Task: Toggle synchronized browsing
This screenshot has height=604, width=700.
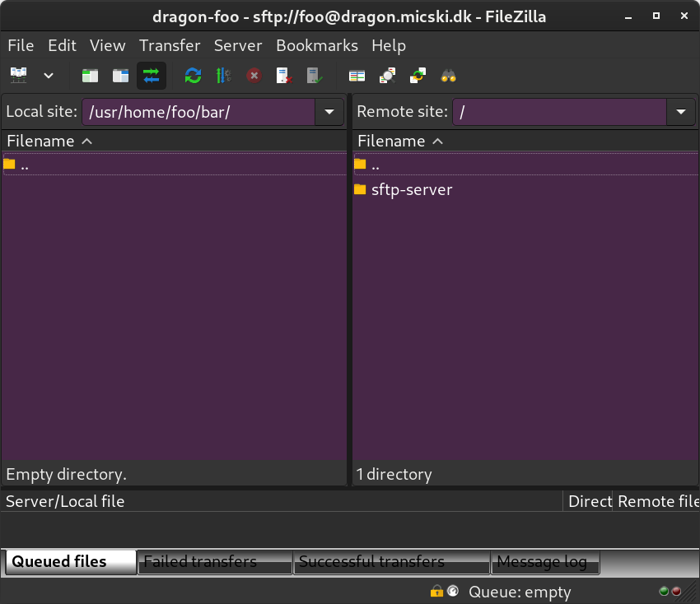Action: click(418, 76)
